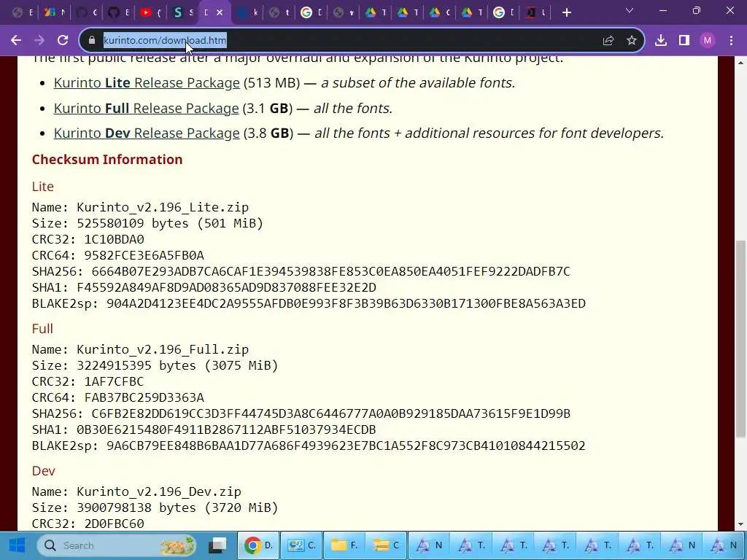Click the forward navigation arrow
Screen dimensions: 747x560
(39, 41)
